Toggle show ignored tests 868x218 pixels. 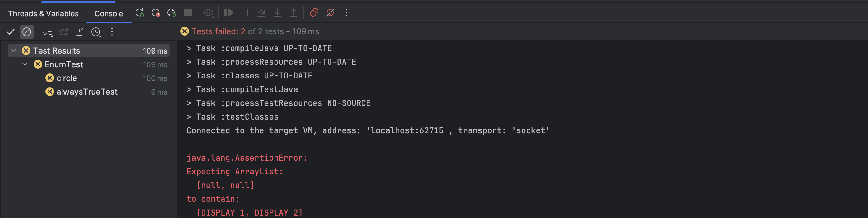pyautogui.click(x=27, y=32)
